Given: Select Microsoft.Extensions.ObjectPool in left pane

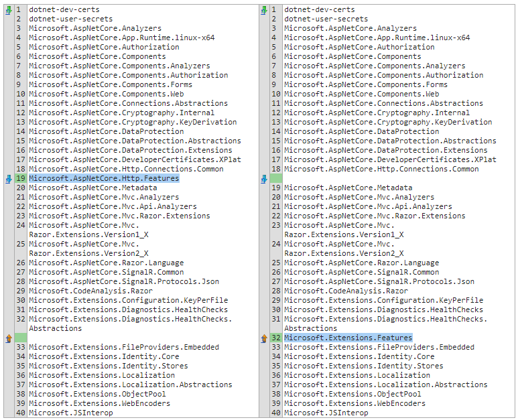Looking at the screenshot, I should (97, 394).
